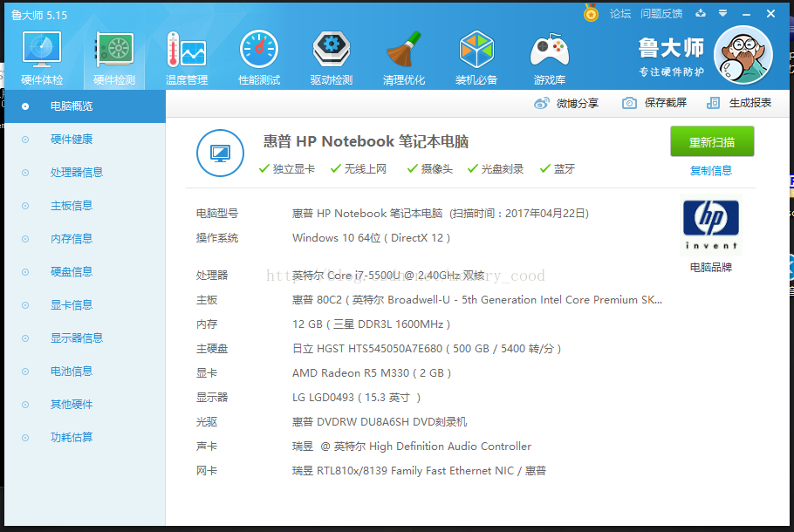Click 光盘刻录 feature checkmark label
The image size is (794, 532).
click(x=496, y=169)
